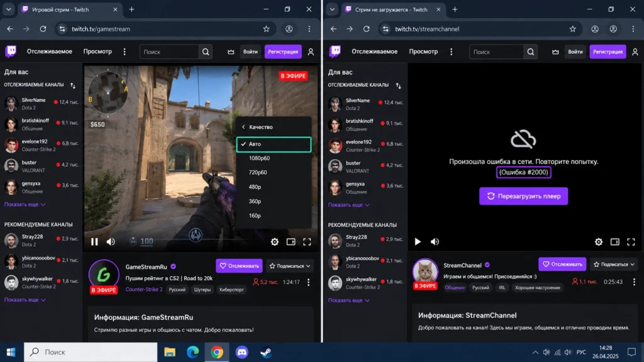Open Prime crown icon in right window
644x362 pixels.
click(x=555, y=52)
